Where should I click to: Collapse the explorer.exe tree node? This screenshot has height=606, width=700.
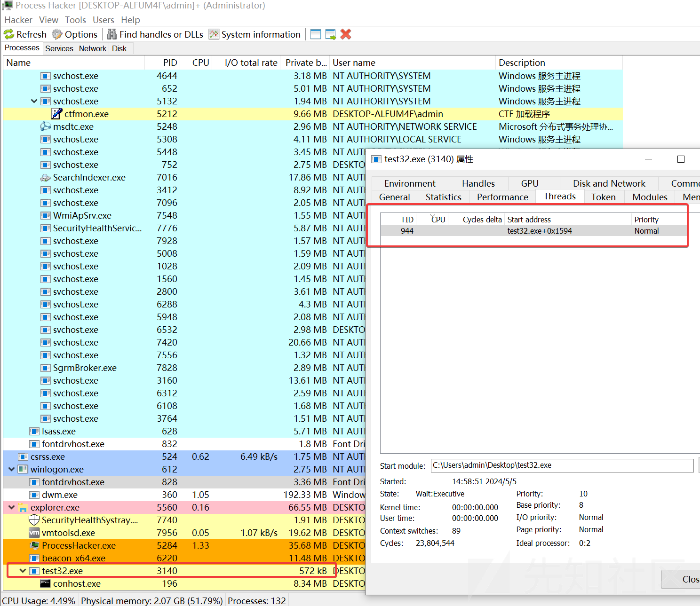pos(12,507)
